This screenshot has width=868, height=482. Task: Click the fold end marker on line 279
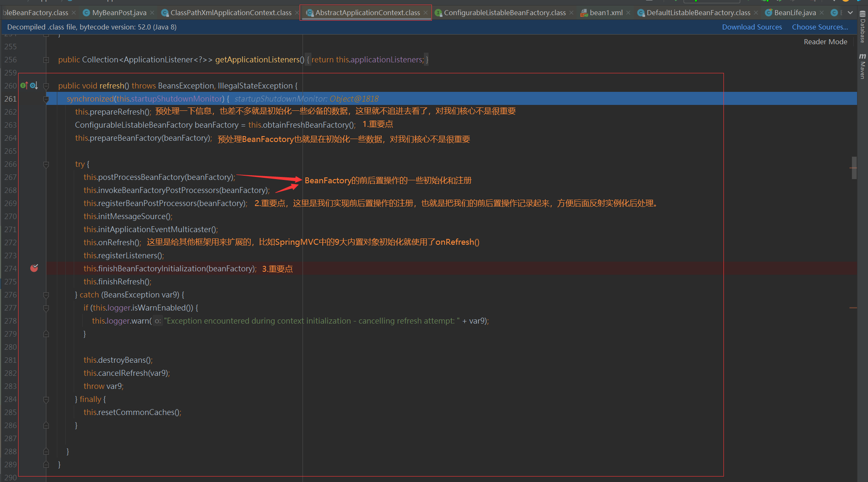(x=46, y=334)
